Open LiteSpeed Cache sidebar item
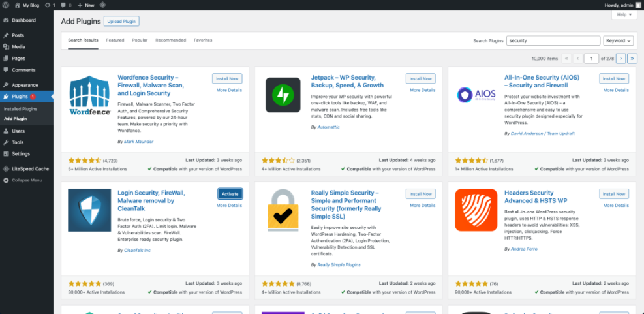The image size is (644, 314). point(27,169)
